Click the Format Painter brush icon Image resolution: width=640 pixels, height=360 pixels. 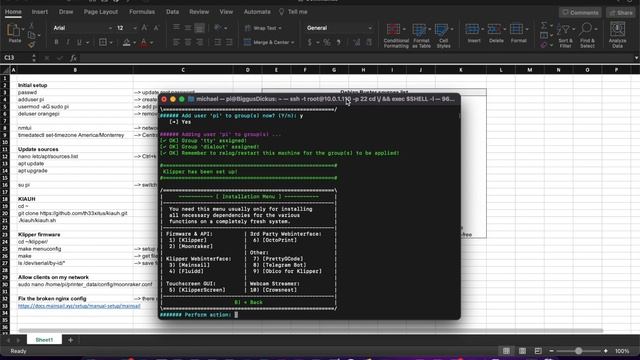click(x=31, y=44)
